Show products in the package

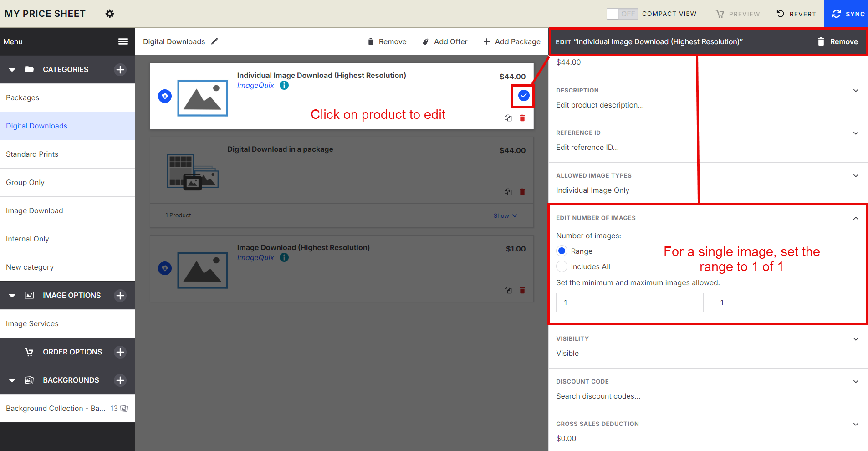pyautogui.click(x=505, y=216)
